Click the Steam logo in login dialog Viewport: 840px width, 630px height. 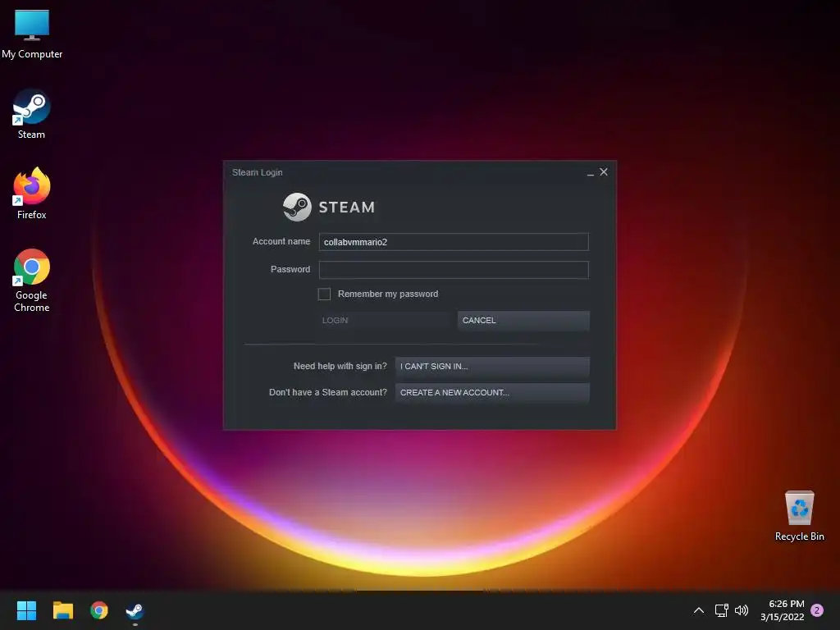[329, 207]
